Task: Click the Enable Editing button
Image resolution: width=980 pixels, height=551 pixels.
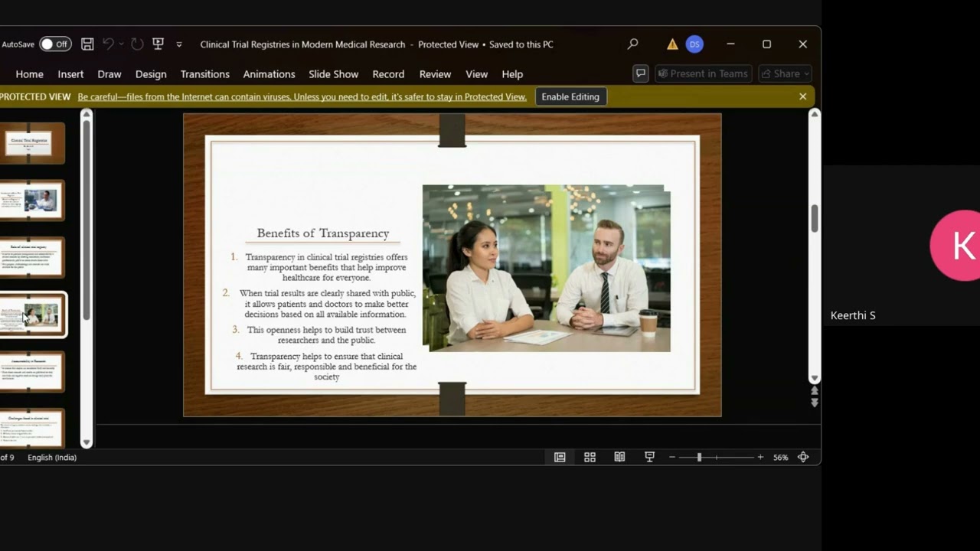Action: pos(570,96)
